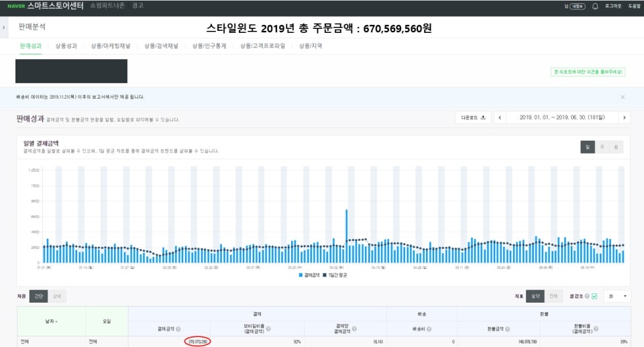Click the 로그아웃 link
This screenshot has height=347, width=644.
coord(613,6)
